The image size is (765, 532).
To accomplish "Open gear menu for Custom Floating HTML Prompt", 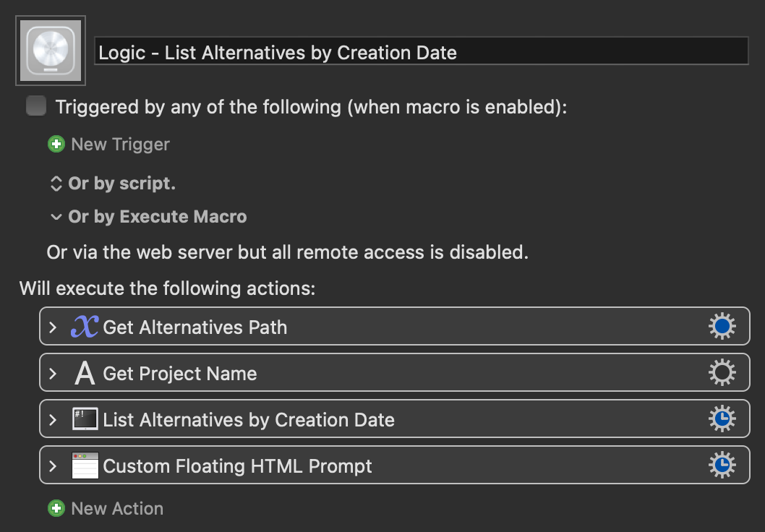I will tap(722, 465).
